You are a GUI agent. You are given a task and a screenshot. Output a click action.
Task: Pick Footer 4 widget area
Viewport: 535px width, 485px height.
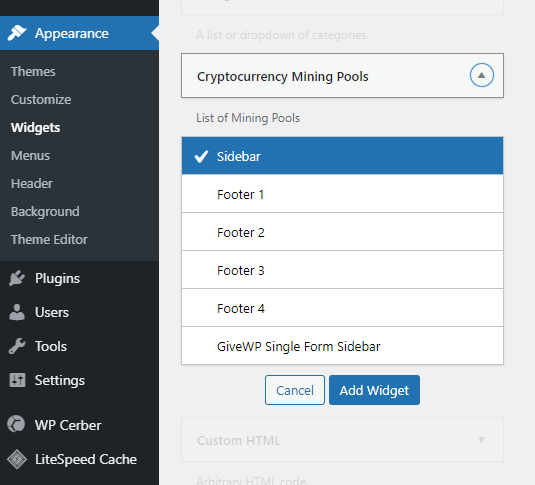click(342, 308)
